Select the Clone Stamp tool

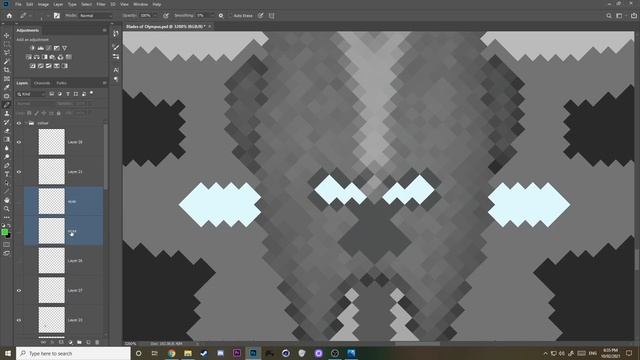point(7,113)
